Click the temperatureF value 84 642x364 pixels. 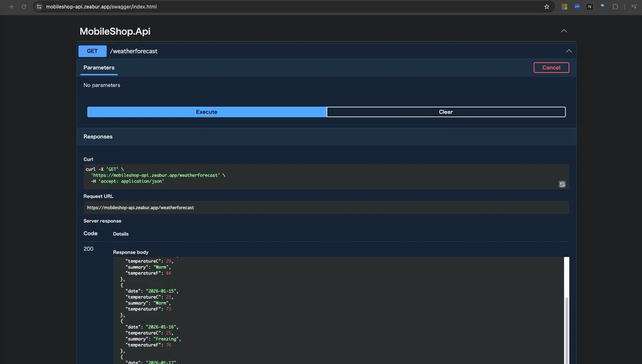[x=169, y=273]
